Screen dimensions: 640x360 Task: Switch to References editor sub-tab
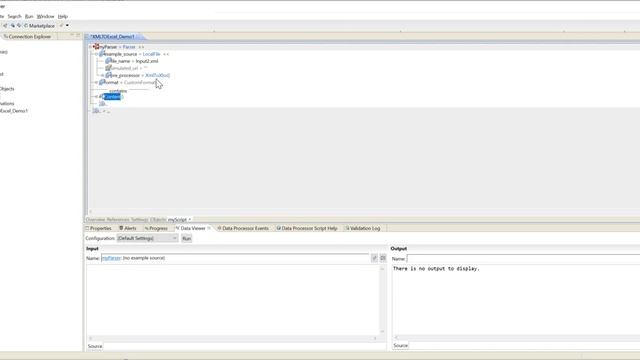(118, 220)
